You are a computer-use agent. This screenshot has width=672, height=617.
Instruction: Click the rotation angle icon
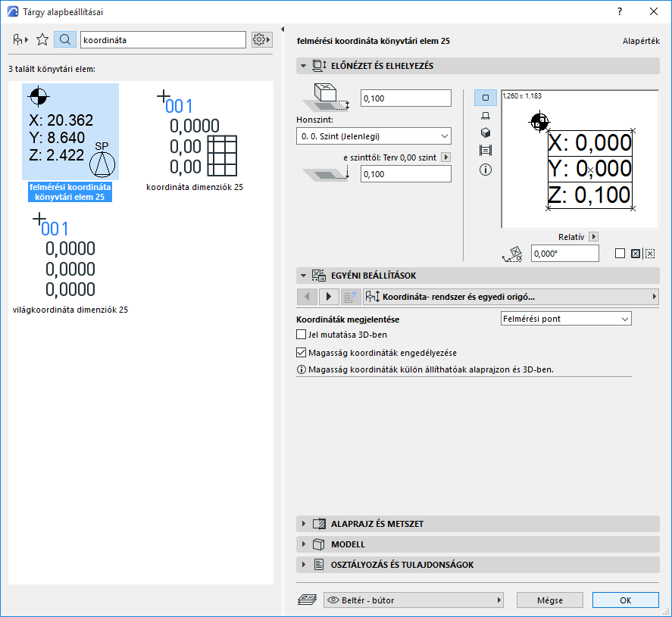click(x=513, y=254)
